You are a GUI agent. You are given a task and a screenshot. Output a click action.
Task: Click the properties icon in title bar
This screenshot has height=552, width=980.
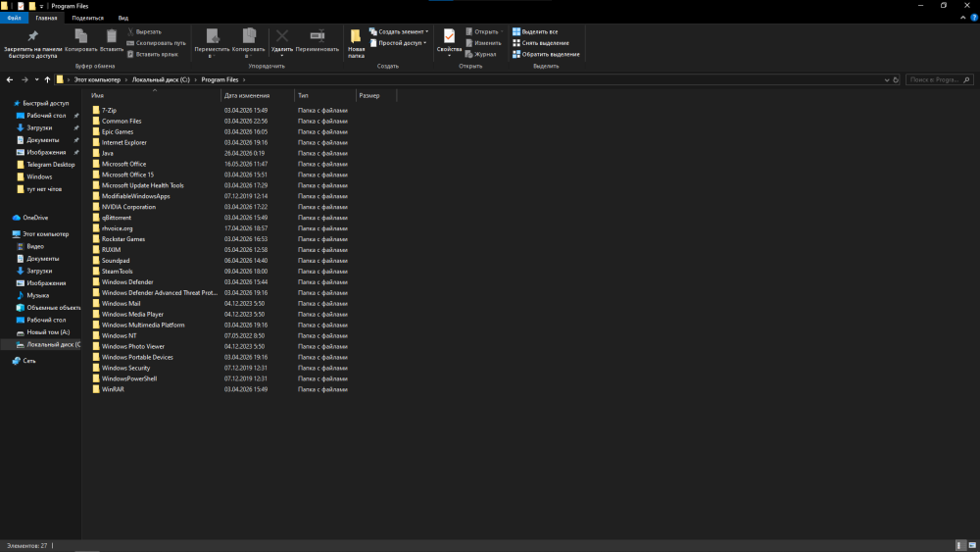point(20,6)
